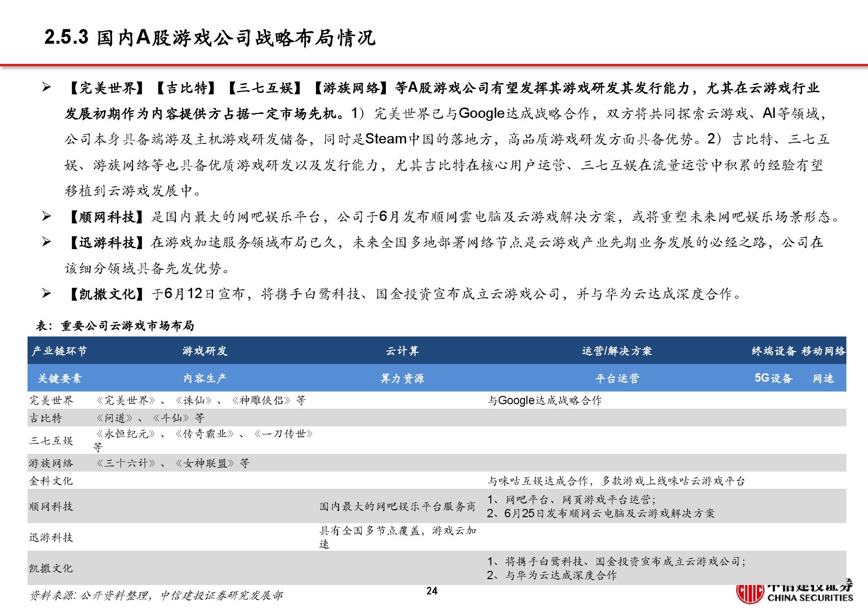
Task: Click the 游戏研发 table header
Action: pyautogui.click(x=204, y=351)
